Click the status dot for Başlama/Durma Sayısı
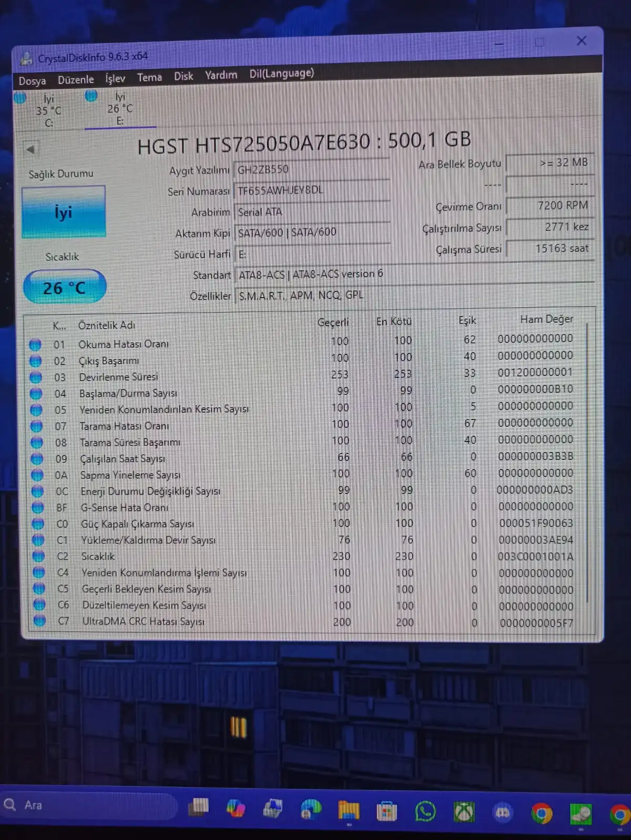 36,394
